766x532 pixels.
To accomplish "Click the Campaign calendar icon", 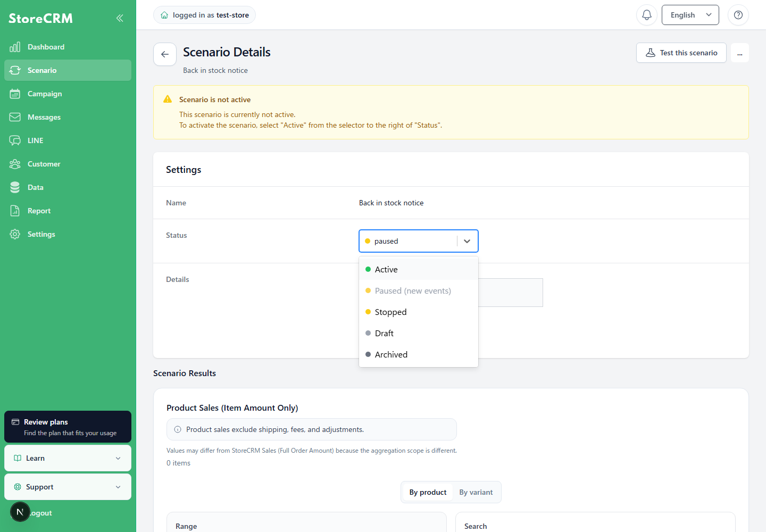I will [15, 94].
